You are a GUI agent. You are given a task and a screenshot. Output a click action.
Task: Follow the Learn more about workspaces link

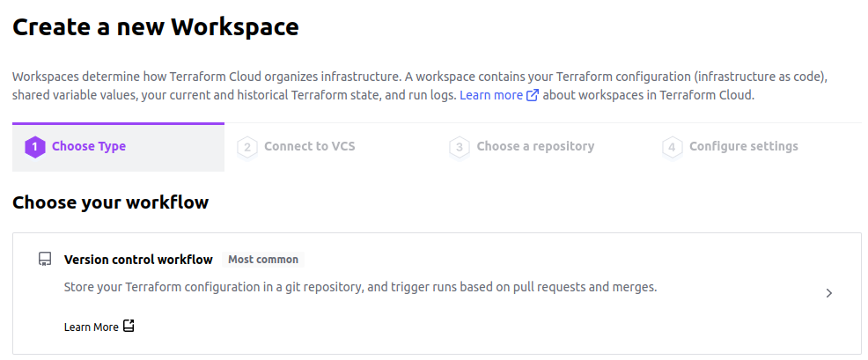491,95
